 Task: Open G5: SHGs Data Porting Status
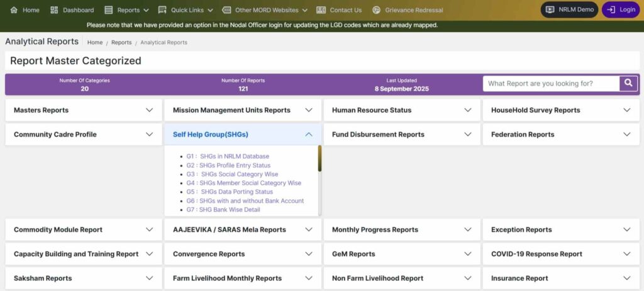coord(229,192)
